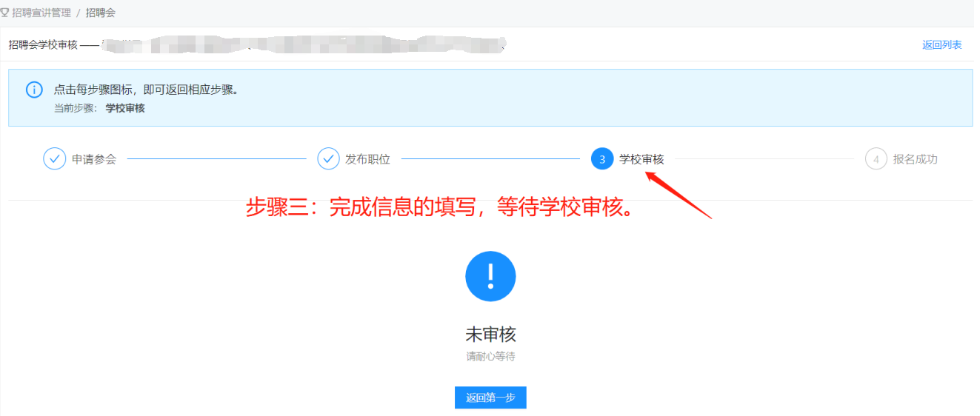Click the progress line between steps one and two

217,159
